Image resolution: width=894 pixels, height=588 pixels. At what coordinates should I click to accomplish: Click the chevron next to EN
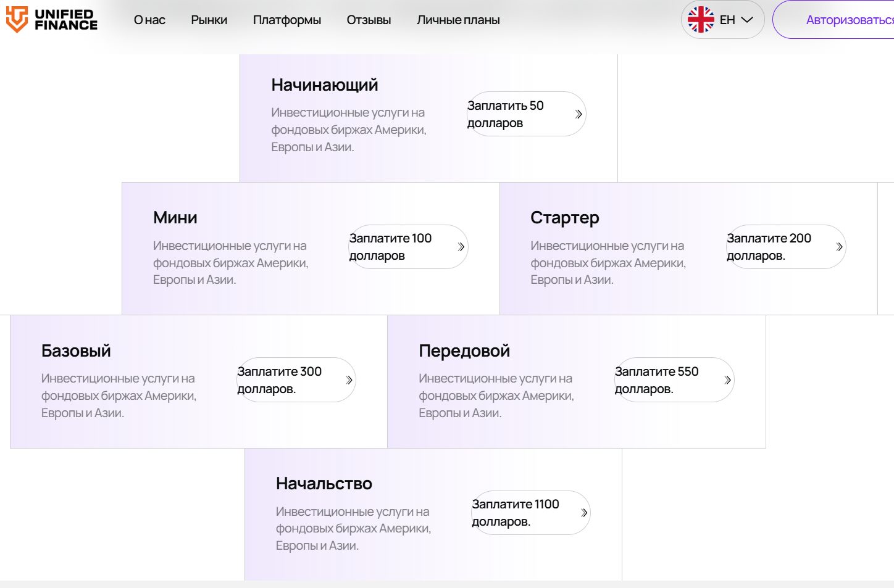click(747, 19)
